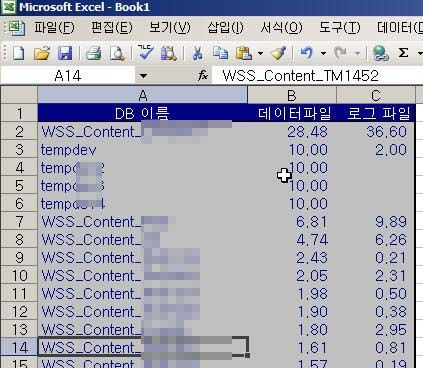
Task: Select cell with value 1.61
Action: point(292,347)
